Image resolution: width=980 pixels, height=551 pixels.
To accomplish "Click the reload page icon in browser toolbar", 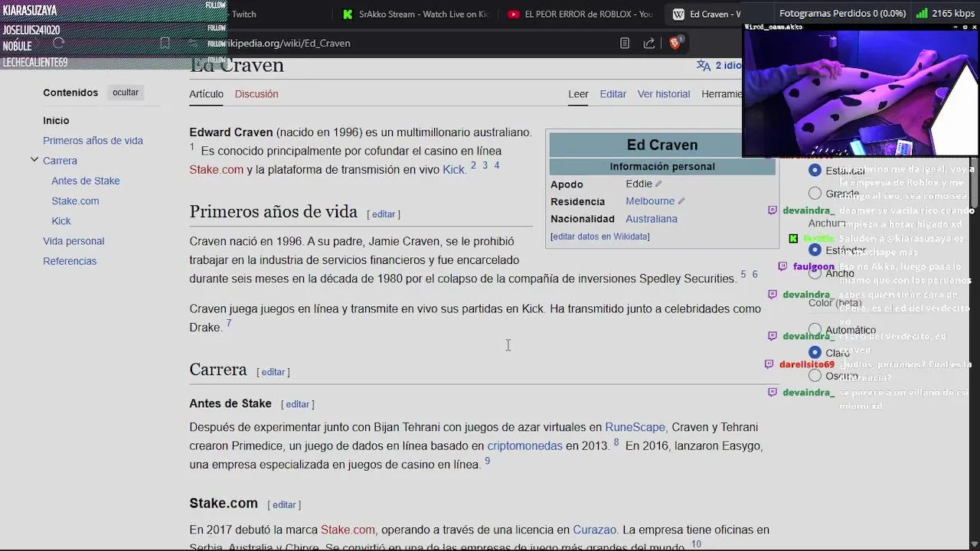I will click(58, 44).
